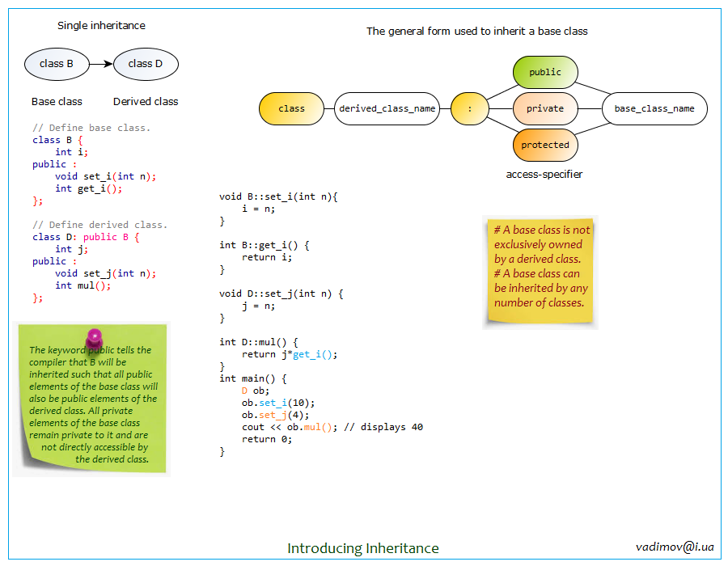Click 'int get_i();' declaration
Image resolution: width=728 pixels, height=566 pixels.
point(89,189)
